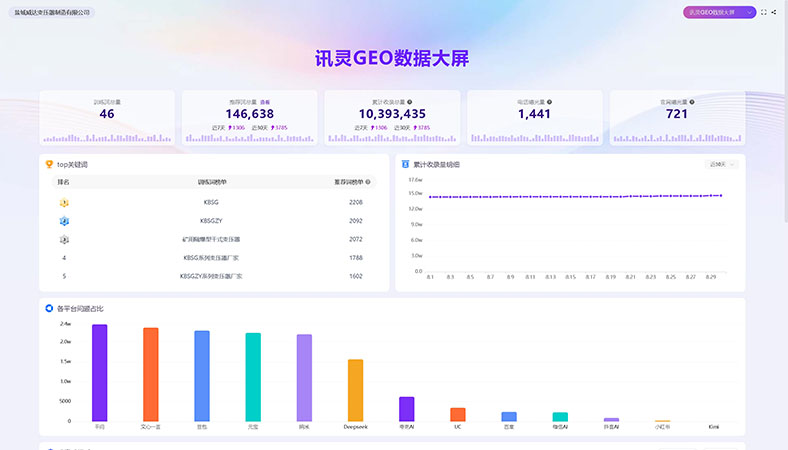Click the mini bar sparkline under 46

107,137
